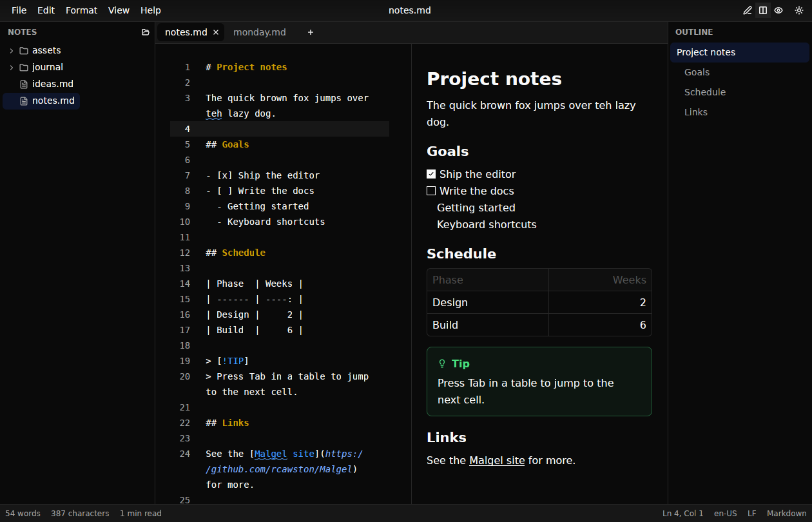Image resolution: width=812 pixels, height=522 pixels.
Task: Click the Project notes heading in preview
Action: (x=494, y=79)
